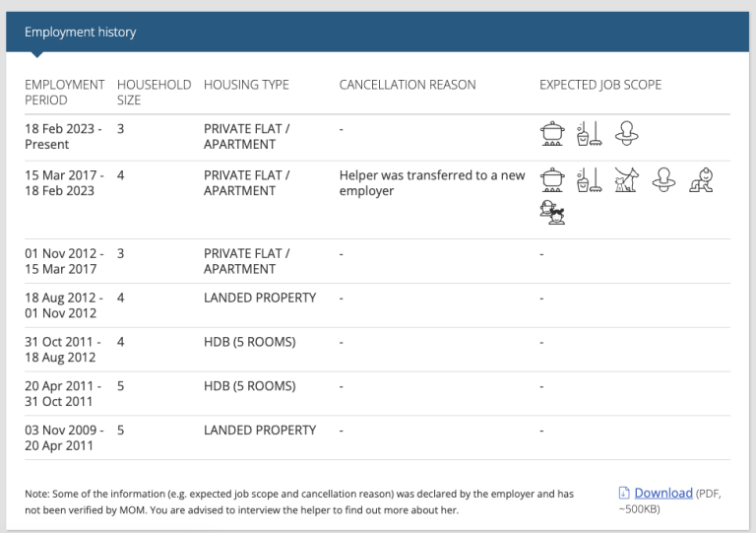
Task: Select '03 Nov 2009 - 20 Apr 2011' period
Action: click(x=64, y=437)
